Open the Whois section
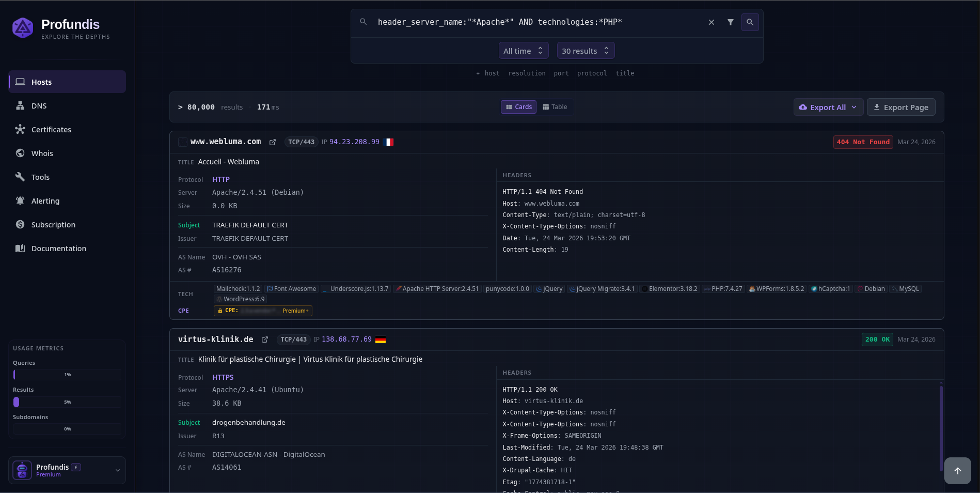 [67, 153]
